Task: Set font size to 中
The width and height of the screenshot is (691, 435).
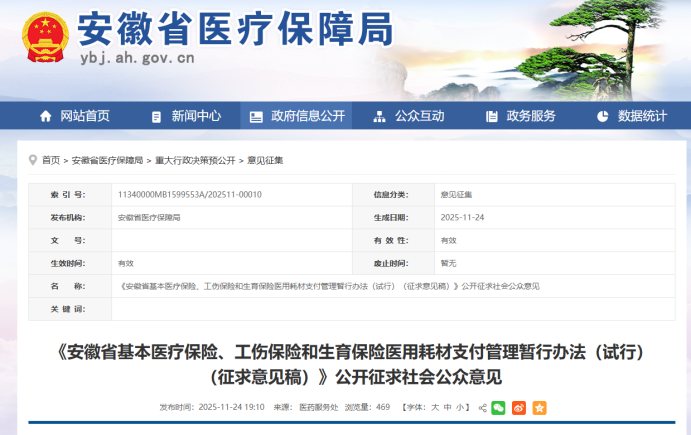Action: 447,407
